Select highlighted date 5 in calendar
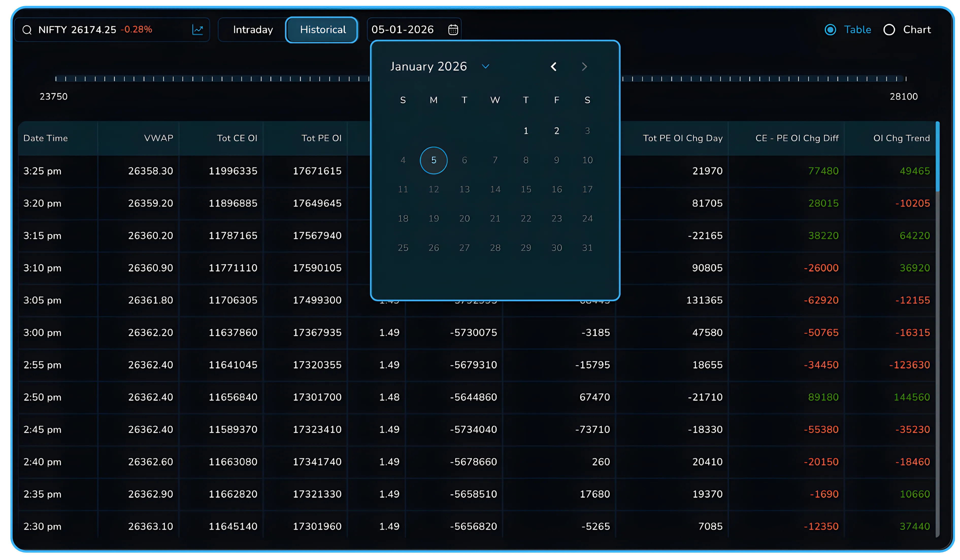Screen dimensions: 960x560 tap(434, 160)
